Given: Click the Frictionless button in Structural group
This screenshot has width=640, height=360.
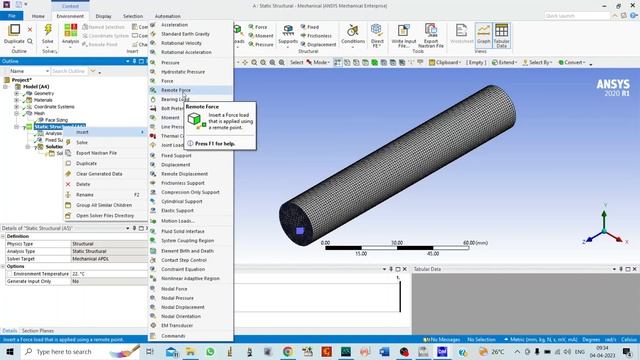Looking at the screenshot, I should 316,36.
